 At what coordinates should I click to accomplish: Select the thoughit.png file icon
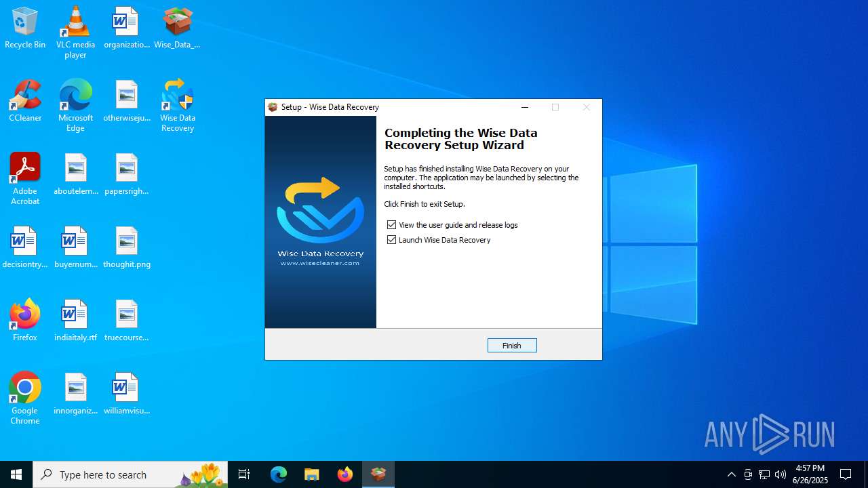coord(127,247)
